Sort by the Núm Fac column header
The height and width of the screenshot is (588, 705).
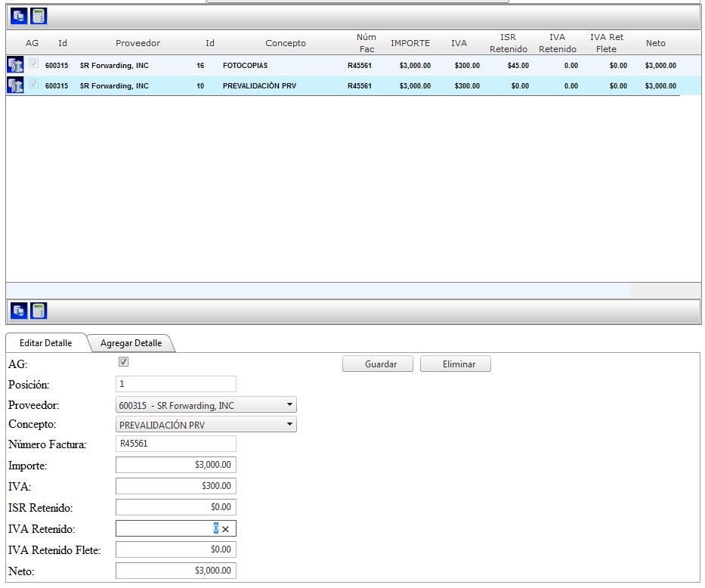366,43
